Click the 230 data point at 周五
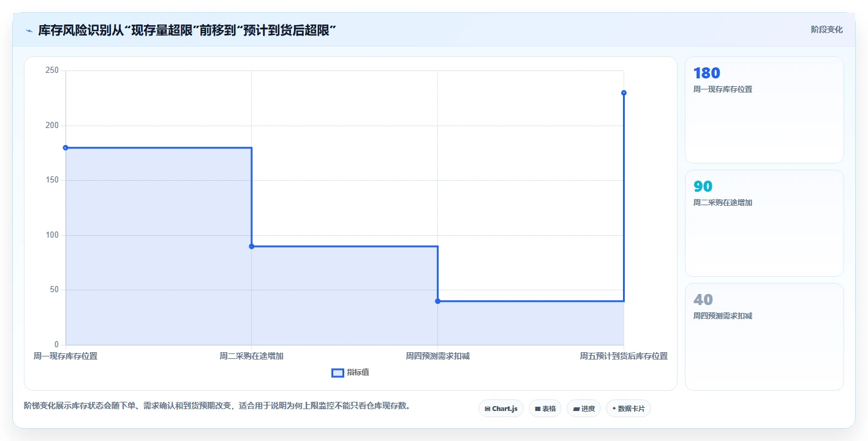This screenshot has height=441, width=868. pyautogui.click(x=624, y=93)
